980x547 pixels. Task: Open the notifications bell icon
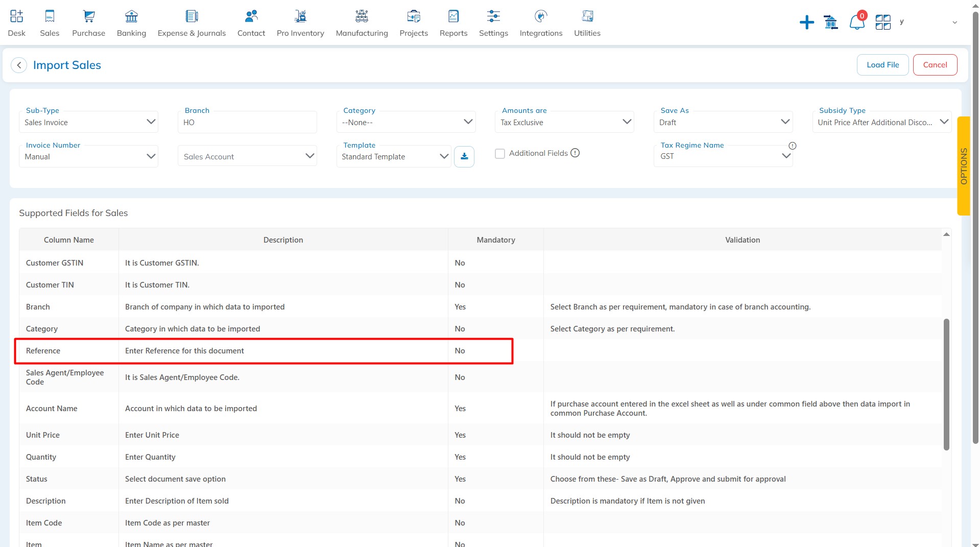click(x=857, y=22)
